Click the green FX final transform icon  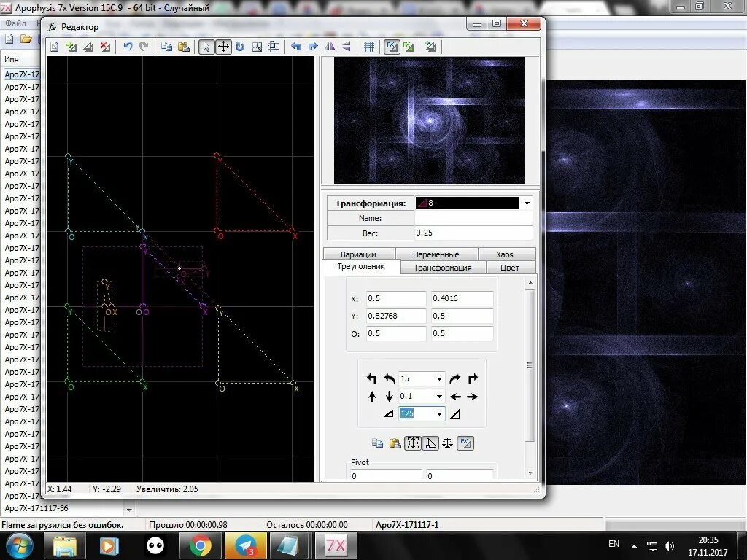tap(409, 47)
